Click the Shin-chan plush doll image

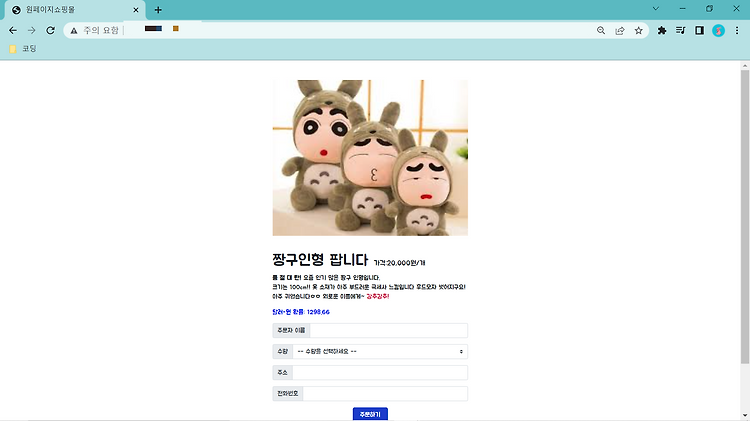tap(370, 158)
